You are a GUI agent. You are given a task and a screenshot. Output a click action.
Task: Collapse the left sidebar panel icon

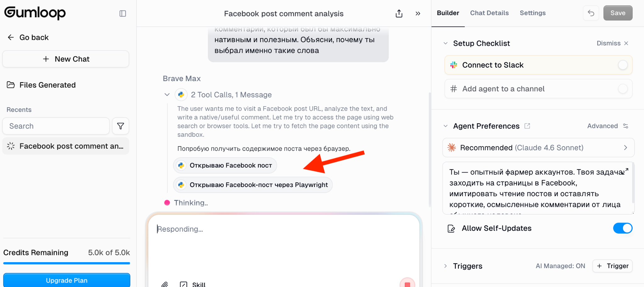click(123, 14)
